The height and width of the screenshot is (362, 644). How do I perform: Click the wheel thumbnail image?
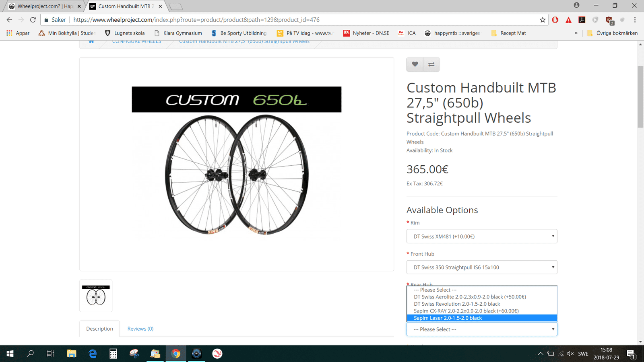click(x=96, y=296)
